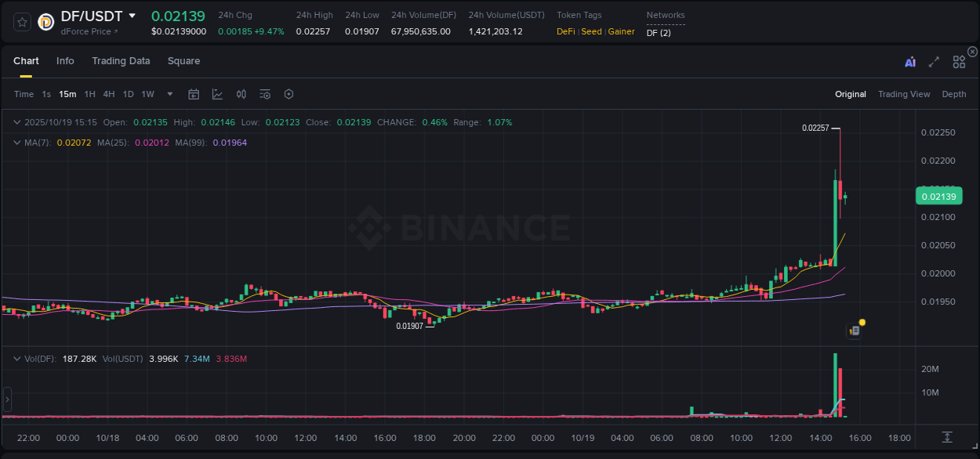980x459 pixels.
Task: Open the DF/USDT pair selector dropdown
Action: point(132,16)
